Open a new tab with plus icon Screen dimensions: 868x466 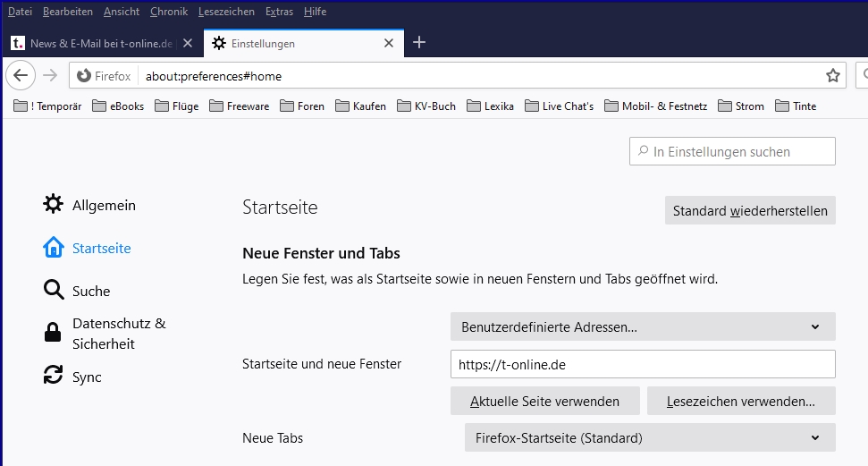click(419, 42)
